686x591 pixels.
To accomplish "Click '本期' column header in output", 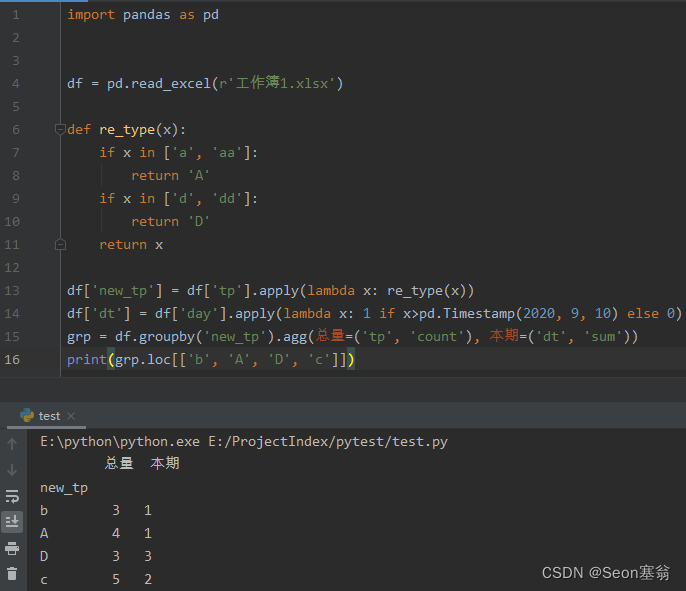I will 165,463.
